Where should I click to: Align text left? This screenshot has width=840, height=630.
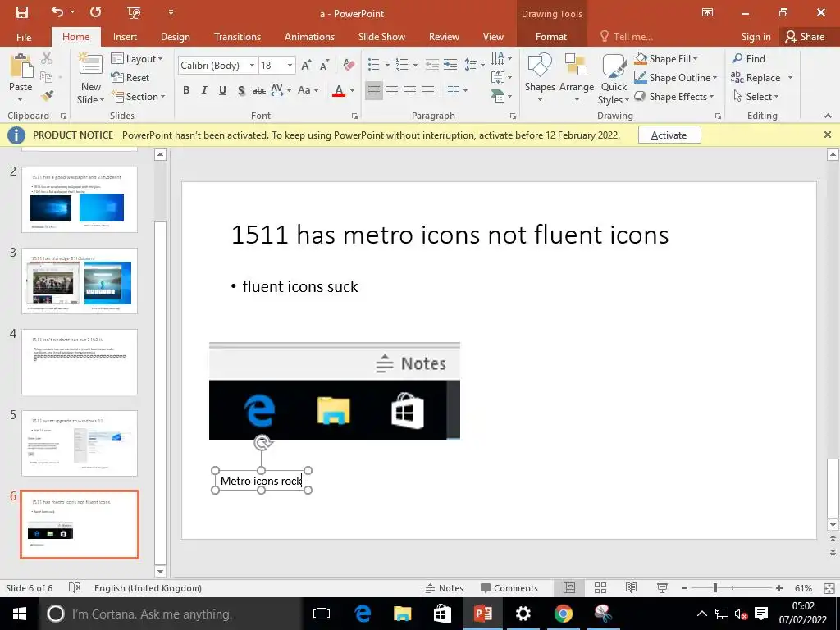click(374, 90)
